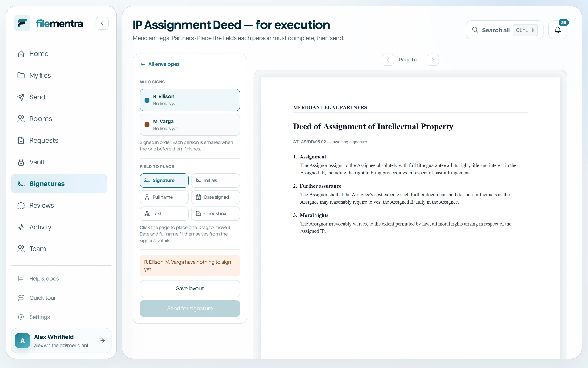The height and width of the screenshot is (368, 588).
Task: Open notifications bell with 29 badge
Action: coord(558,30)
